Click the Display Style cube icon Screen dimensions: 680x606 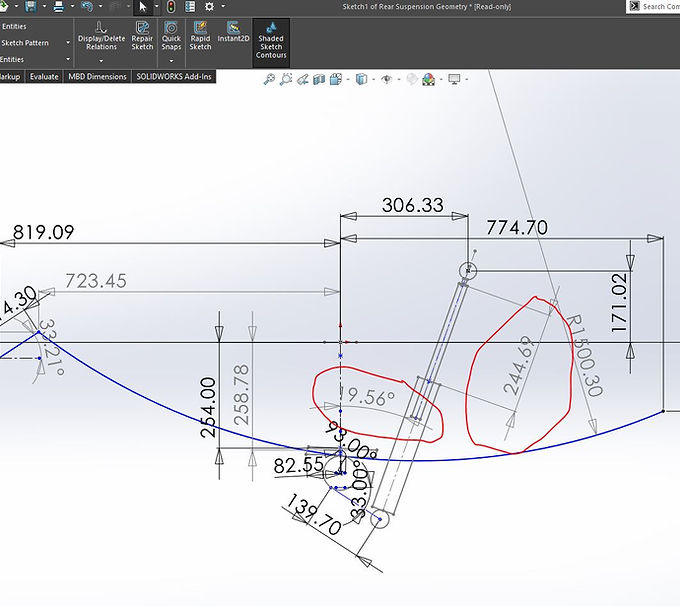click(361, 79)
